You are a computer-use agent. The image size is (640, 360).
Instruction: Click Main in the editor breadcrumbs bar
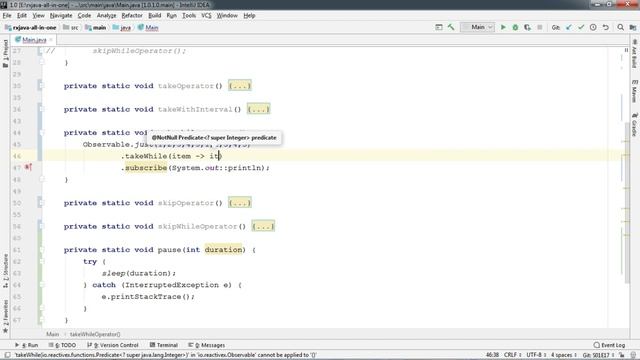point(52,334)
